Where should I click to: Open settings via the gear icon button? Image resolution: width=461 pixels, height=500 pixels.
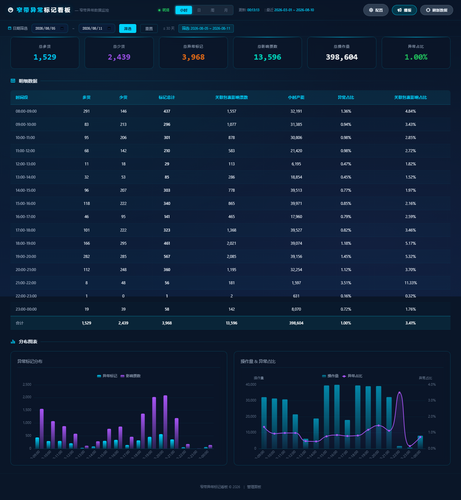[x=376, y=10]
